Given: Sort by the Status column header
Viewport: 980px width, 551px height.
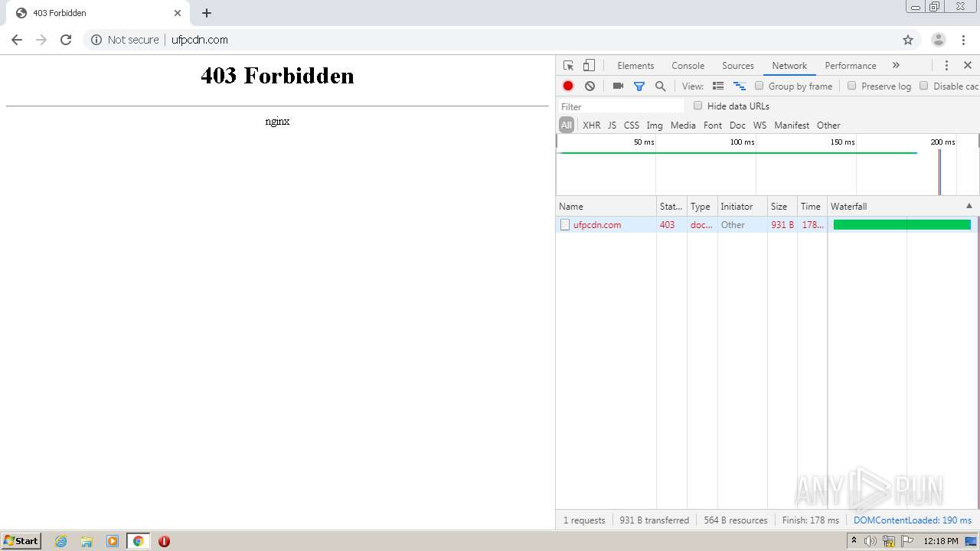Looking at the screenshot, I should (x=671, y=207).
